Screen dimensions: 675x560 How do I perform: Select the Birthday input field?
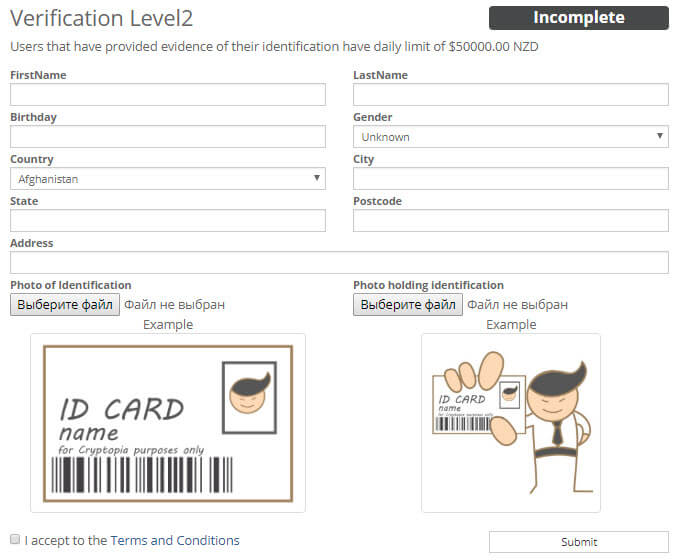click(168, 137)
